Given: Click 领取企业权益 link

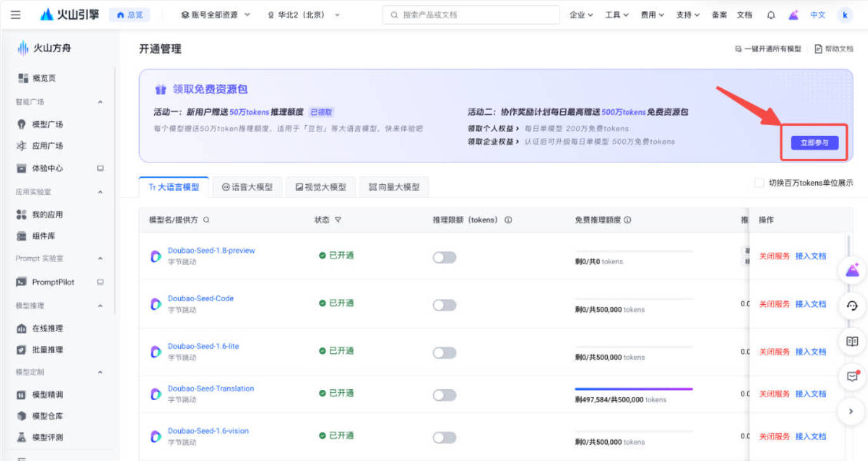Looking at the screenshot, I should [494, 142].
